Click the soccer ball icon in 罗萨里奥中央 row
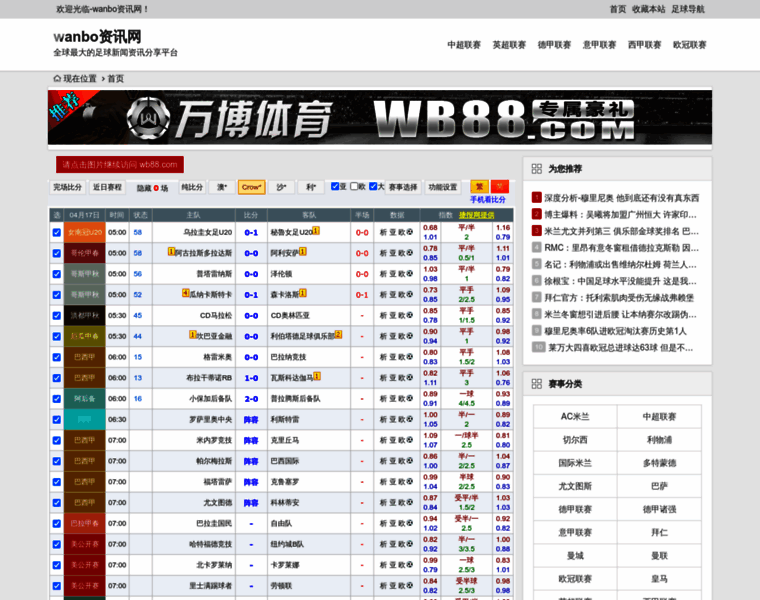This screenshot has width=760, height=600. click(410, 419)
